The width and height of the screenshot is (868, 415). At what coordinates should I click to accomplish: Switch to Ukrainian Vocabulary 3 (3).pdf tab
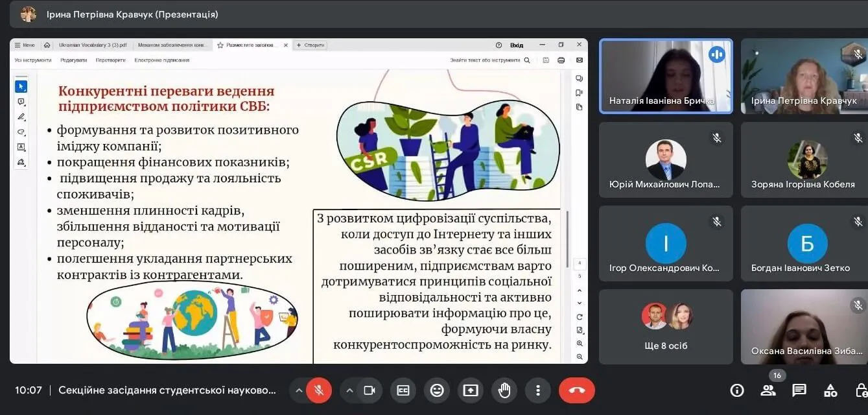pyautogui.click(x=93, y=45)
